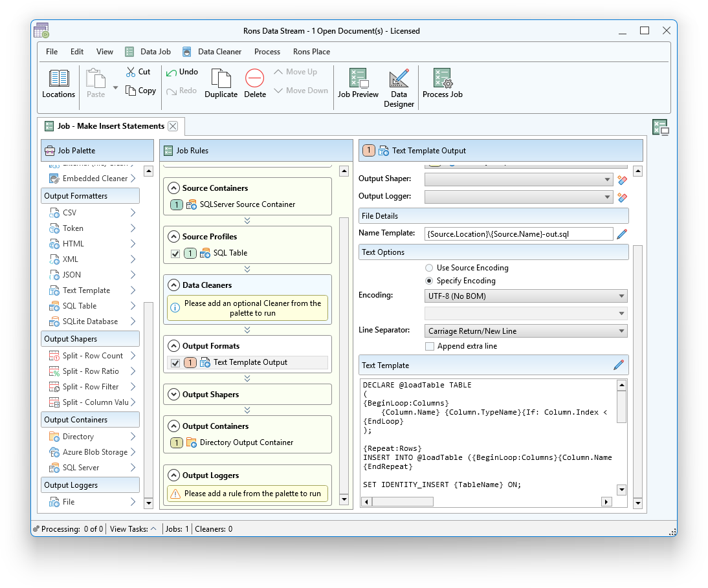
Task: Click the File logger icon in palette
Action: pyautogui.click(x=54, y=502)
